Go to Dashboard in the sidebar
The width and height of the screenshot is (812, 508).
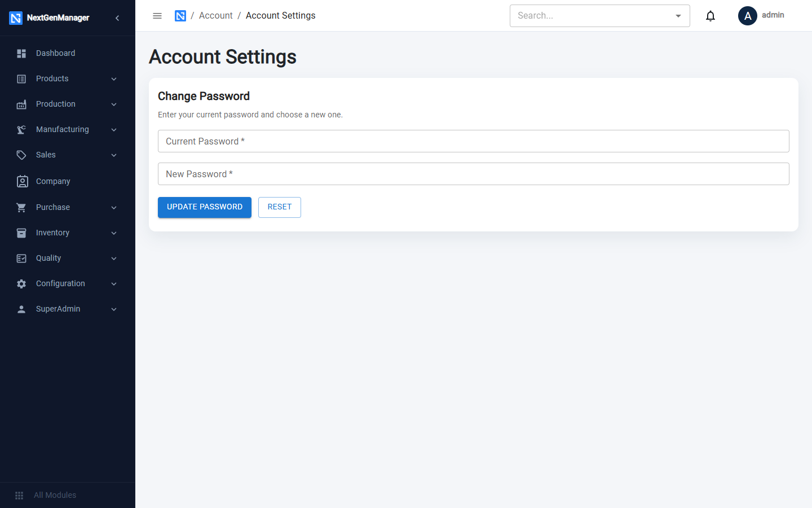[68, 53]
